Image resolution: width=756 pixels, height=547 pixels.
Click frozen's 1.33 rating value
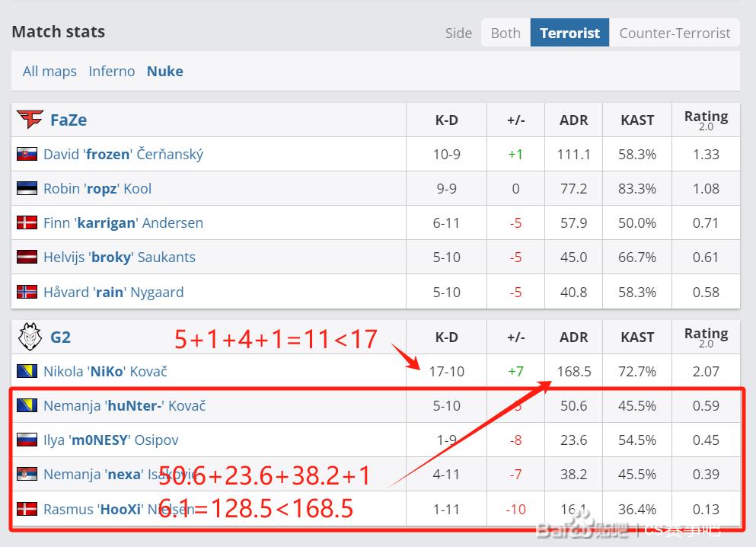[x=707, y=155]
